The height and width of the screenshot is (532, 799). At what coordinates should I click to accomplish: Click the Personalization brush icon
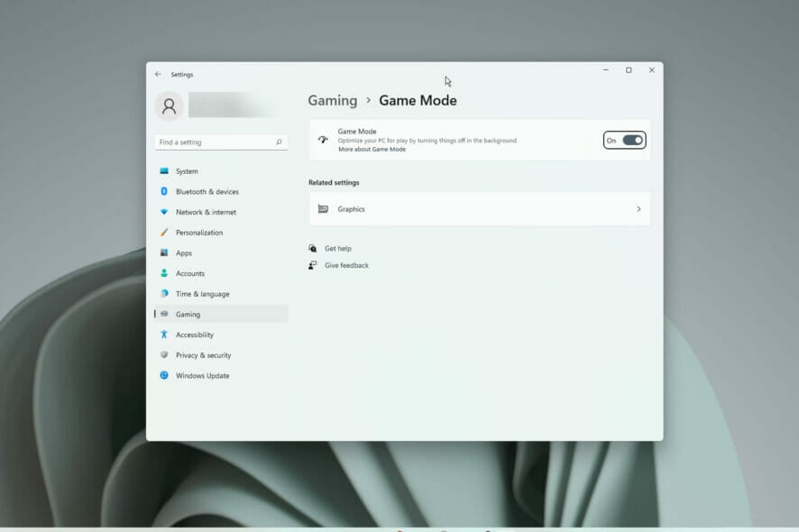click(164, 233)
